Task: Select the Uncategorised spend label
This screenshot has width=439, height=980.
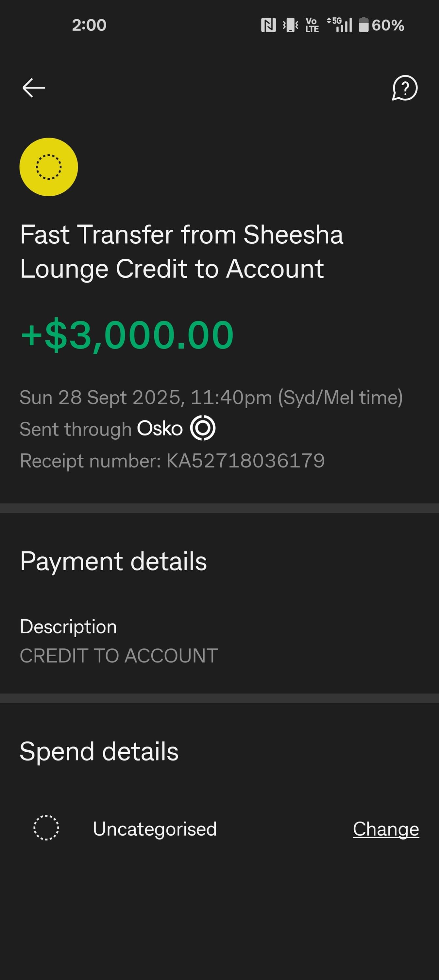Action: [x=155, y=828]
